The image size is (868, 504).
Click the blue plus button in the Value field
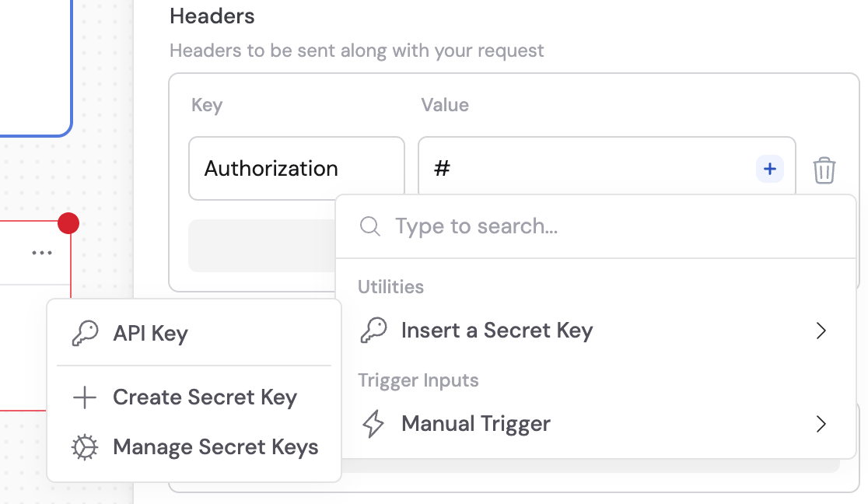point(769,168)
